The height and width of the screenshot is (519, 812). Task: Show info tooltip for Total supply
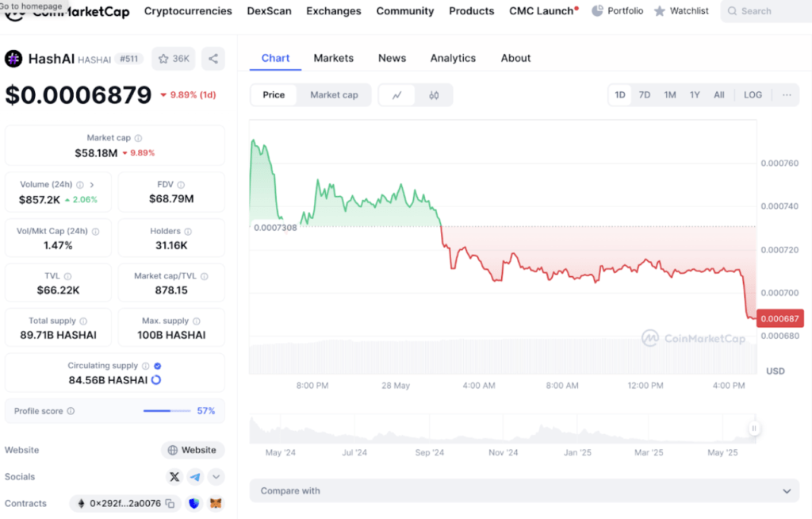tap(83, 321)
